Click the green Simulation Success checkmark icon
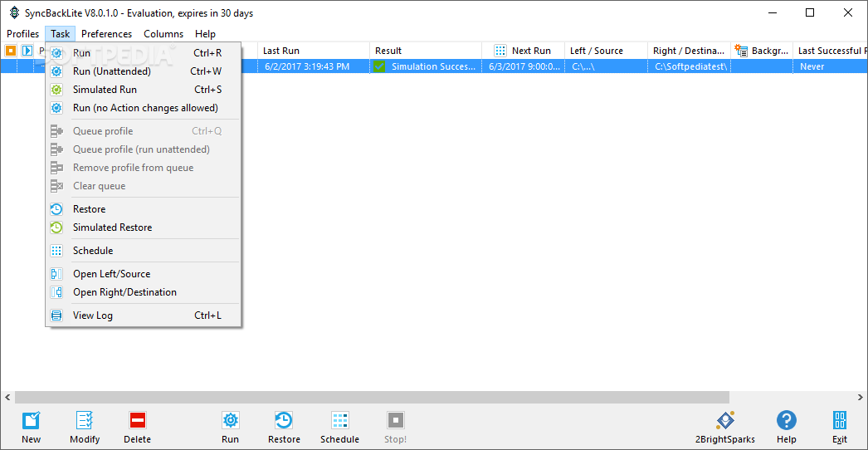The width and height of the screenshot is (868, 450). pos(379,66)
